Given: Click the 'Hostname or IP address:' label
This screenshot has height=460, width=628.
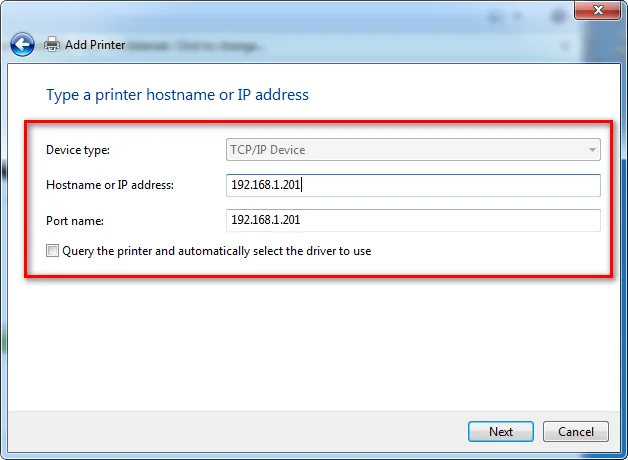Looking at the screenshot, I should tap(110, 185).
